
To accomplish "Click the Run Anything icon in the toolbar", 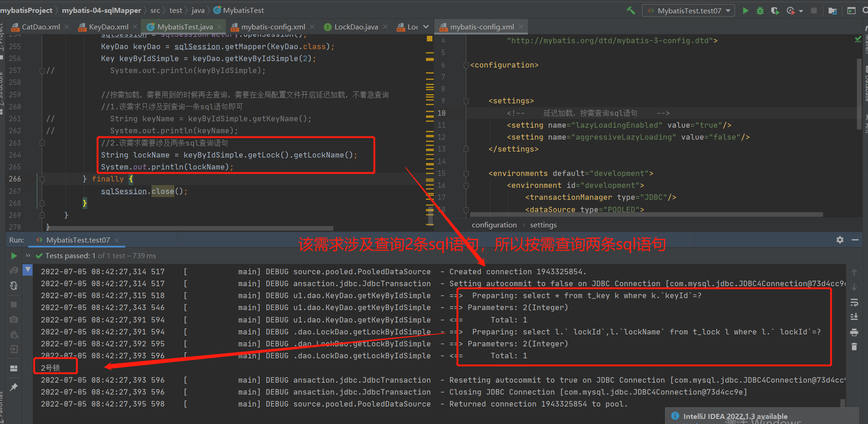I will tap(851, 10).
